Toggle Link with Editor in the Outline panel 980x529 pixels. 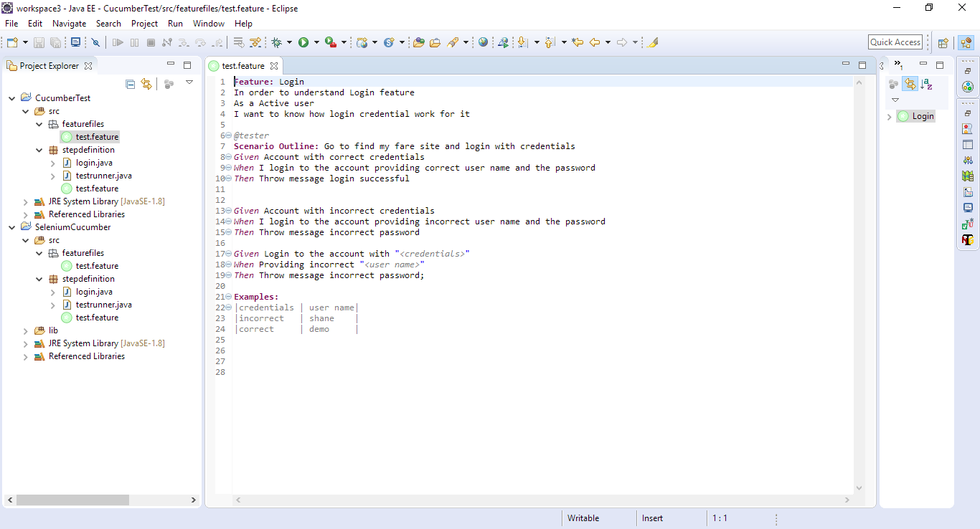910,83
